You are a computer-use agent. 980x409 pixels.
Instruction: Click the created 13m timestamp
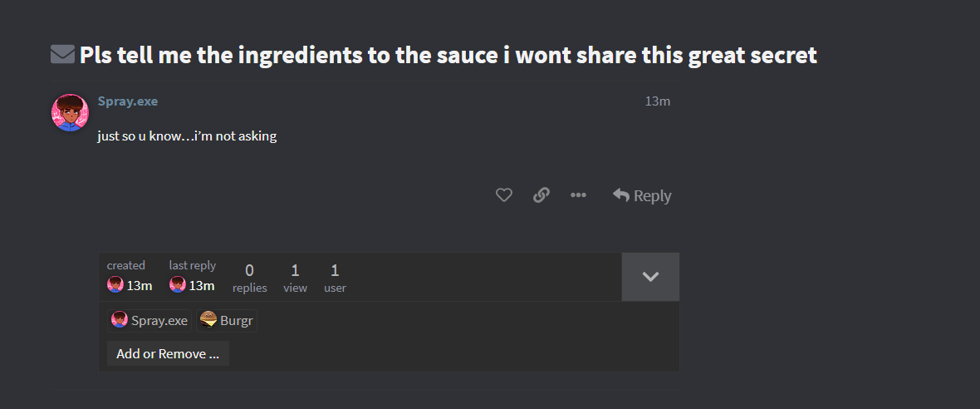[140, 286]
